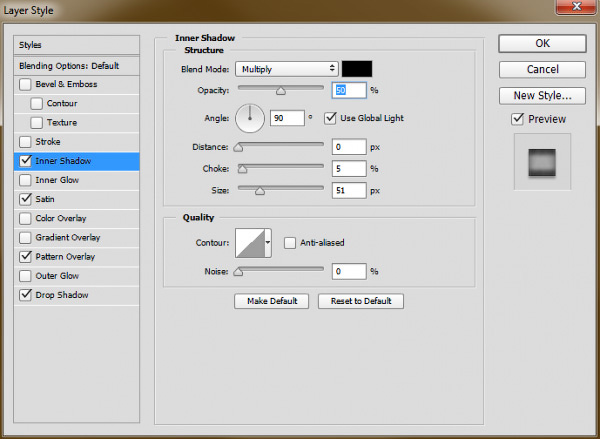Click the layer style preview thumbnail
Image resolution: width=600 pixels, height=439 pixels.
[x=542, y=162]
